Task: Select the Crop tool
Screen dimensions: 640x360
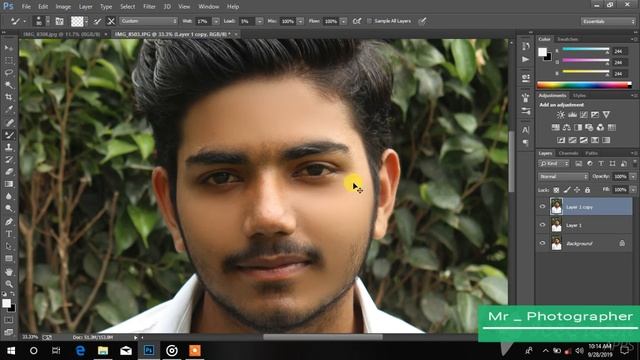Action: [9, 97]
